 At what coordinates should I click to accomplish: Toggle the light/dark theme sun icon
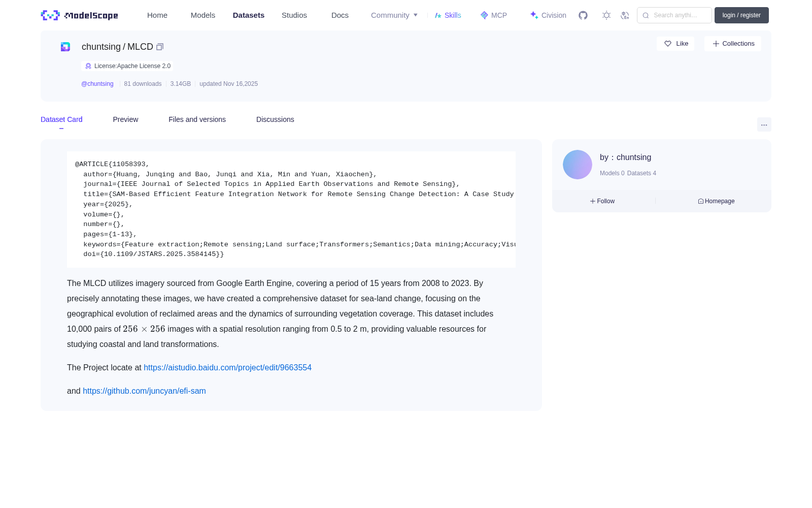point(606,15)
